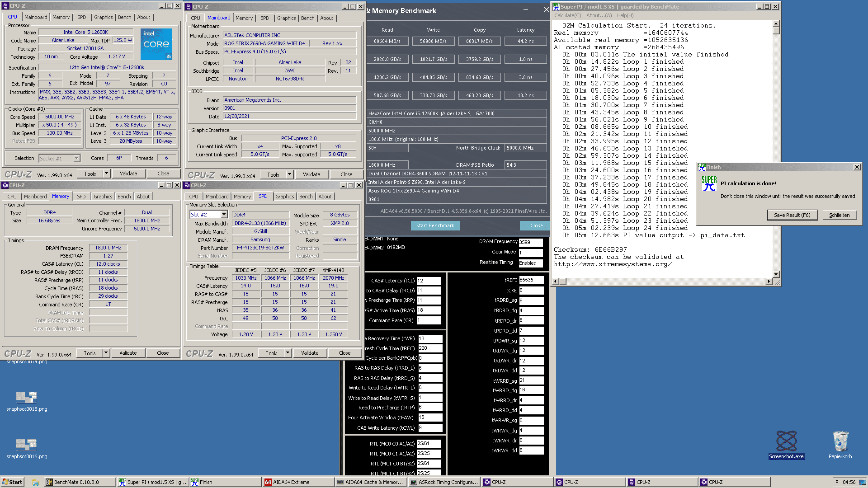Click the Intel Core i5 processor logo

point(156,44)
